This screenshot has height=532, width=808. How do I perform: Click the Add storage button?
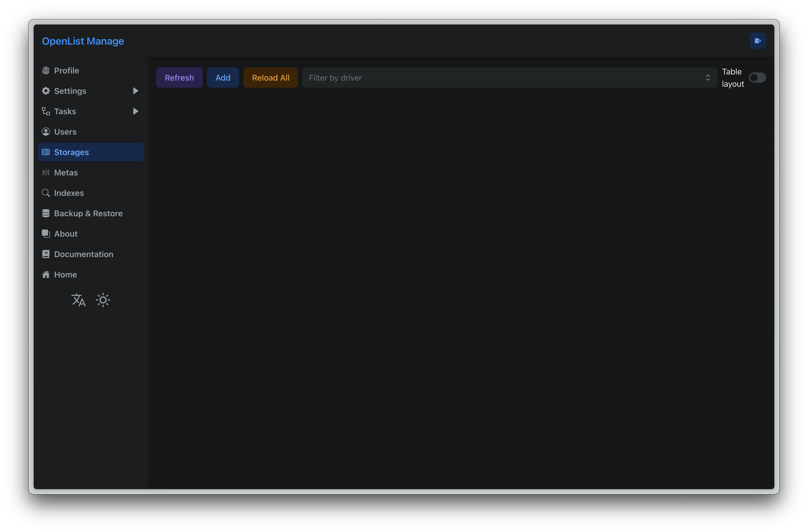pos(223,78)
